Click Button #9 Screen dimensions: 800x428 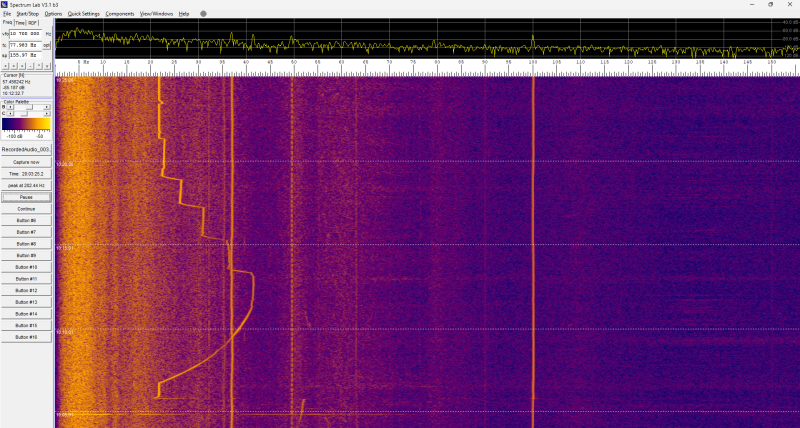[26, 256]
